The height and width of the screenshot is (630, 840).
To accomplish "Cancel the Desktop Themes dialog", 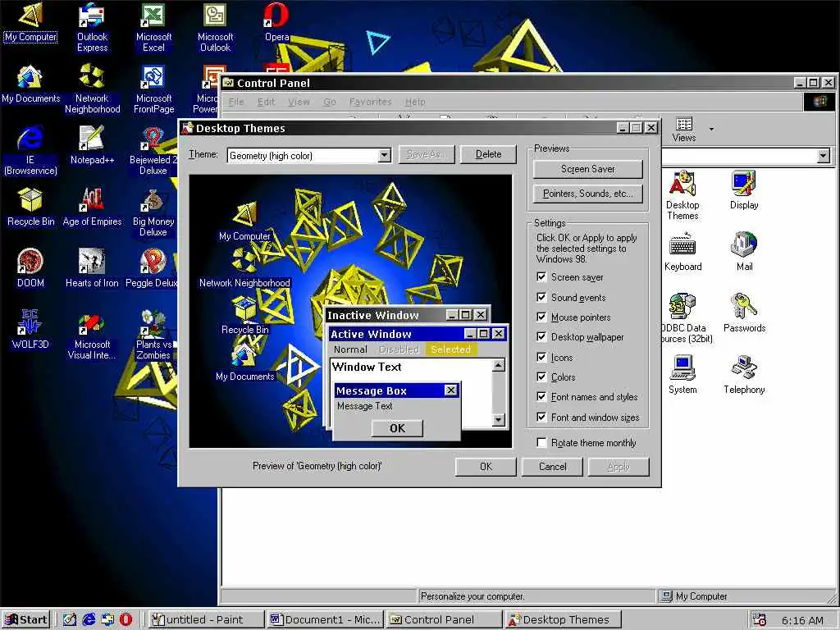I will coord(552,467).
